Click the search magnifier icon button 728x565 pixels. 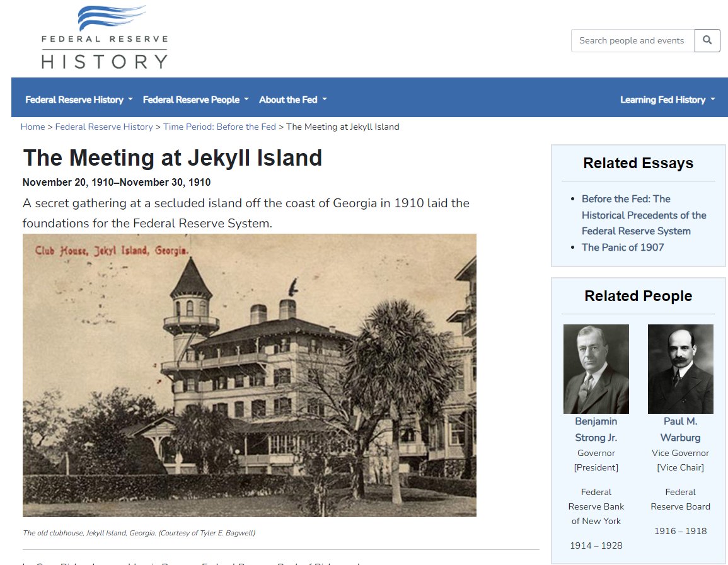707,40
